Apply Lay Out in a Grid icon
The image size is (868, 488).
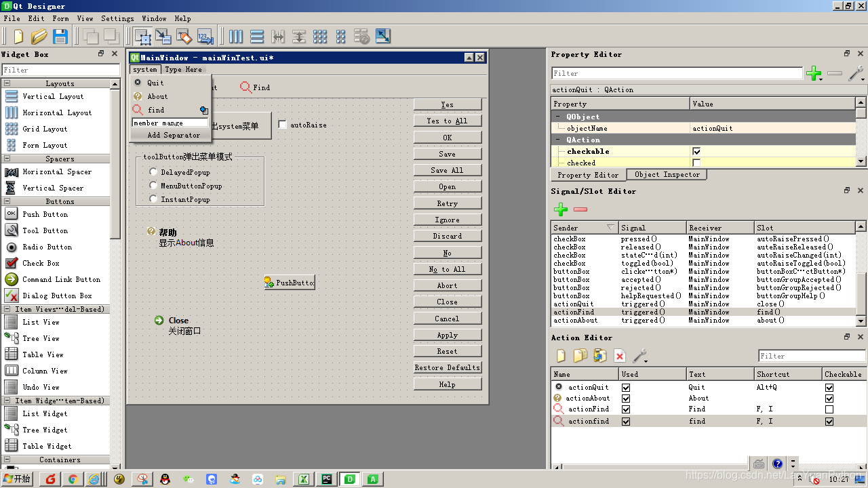[x=320, y=37]
